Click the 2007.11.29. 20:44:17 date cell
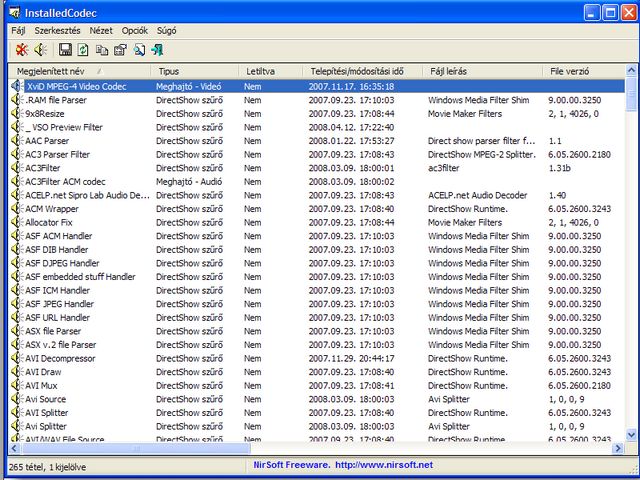The image size is (640, 480). click(351, 358)
